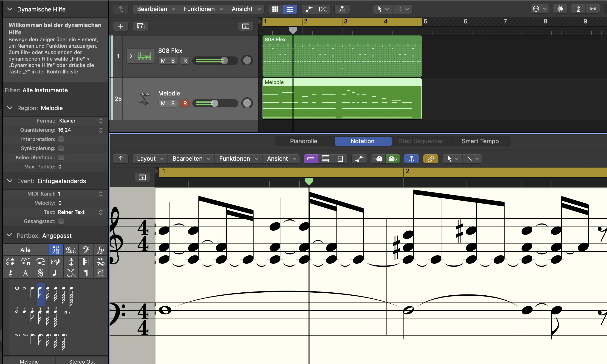Click the Record button on Melodie
The image size is (607, 364).
[184, 103]
